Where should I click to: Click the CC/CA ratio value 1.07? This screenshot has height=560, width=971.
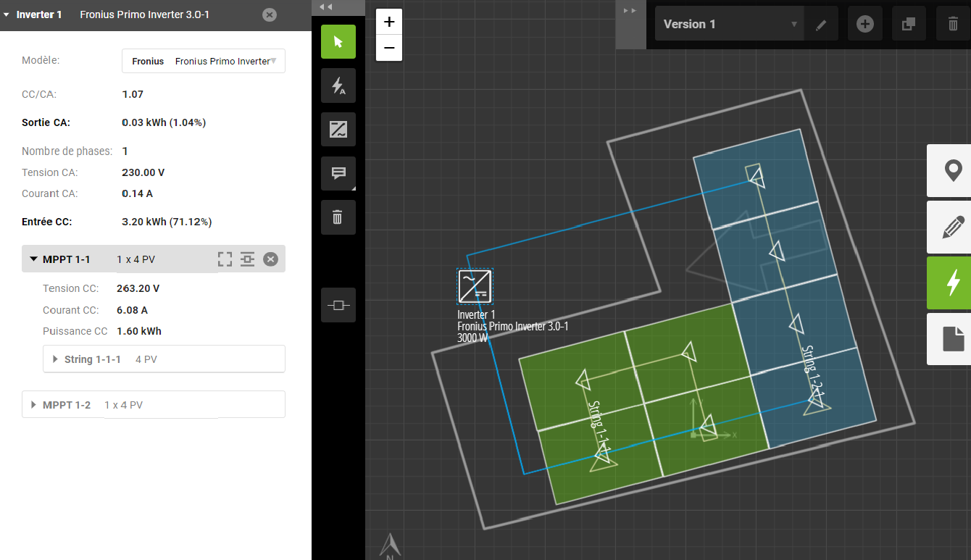point(133,94)
